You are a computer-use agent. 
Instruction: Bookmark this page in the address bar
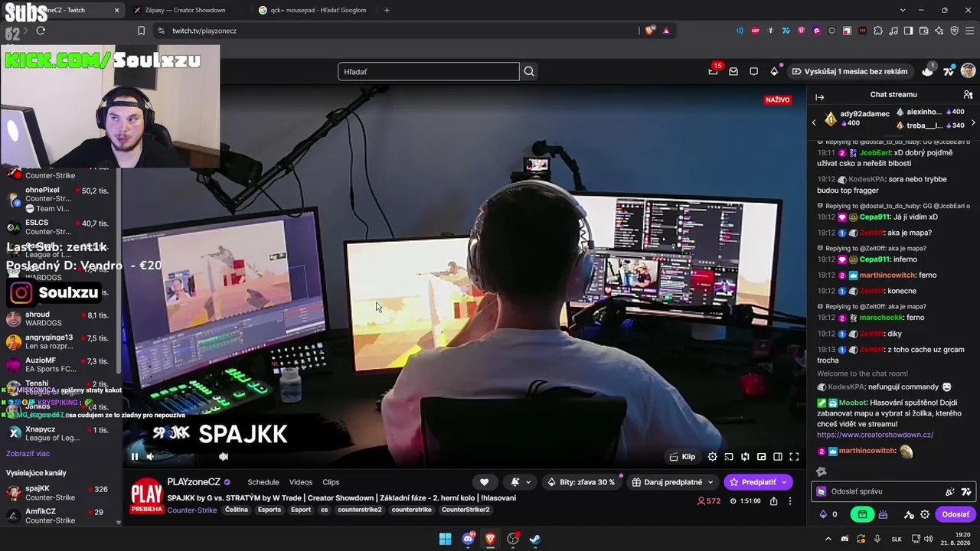141,31
